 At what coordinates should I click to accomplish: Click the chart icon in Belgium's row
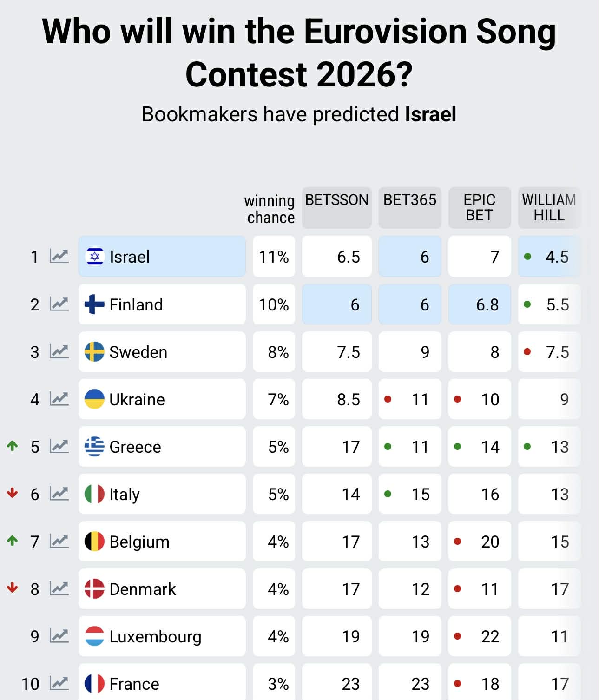coord(59,541)
